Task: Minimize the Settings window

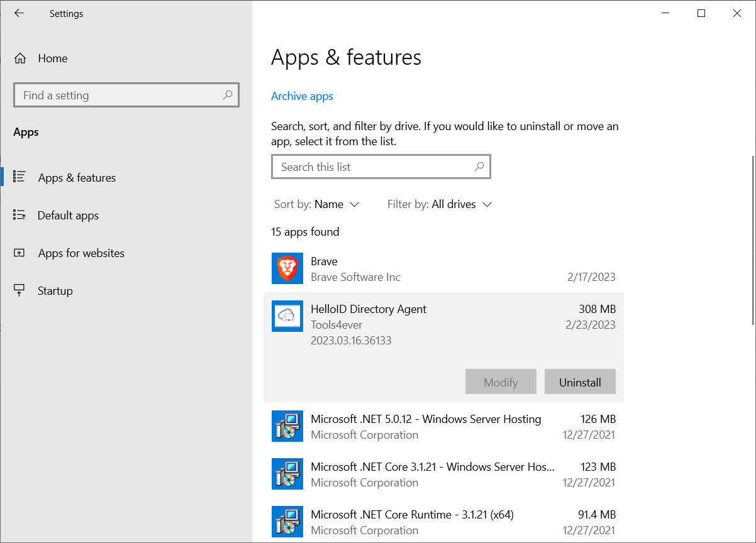Action: tap(666, 13)
